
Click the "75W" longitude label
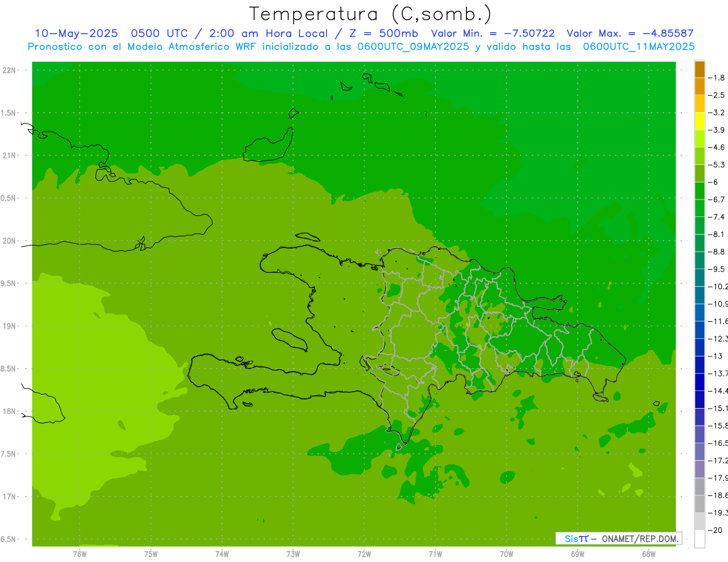(151, 554)
